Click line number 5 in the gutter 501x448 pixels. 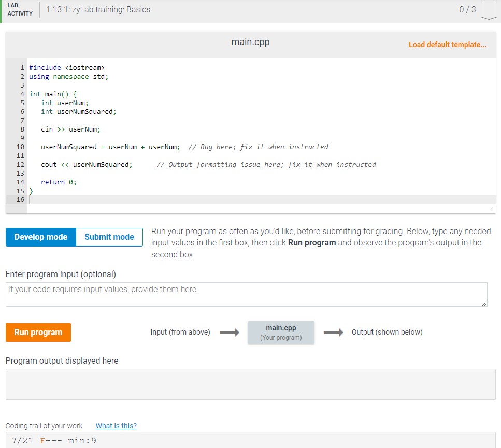22,103
